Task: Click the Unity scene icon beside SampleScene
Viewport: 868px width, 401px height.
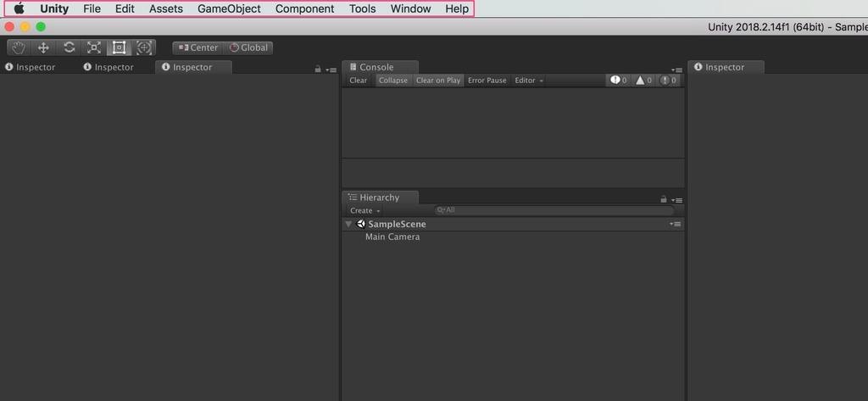Action: click(x=361, y=225)
